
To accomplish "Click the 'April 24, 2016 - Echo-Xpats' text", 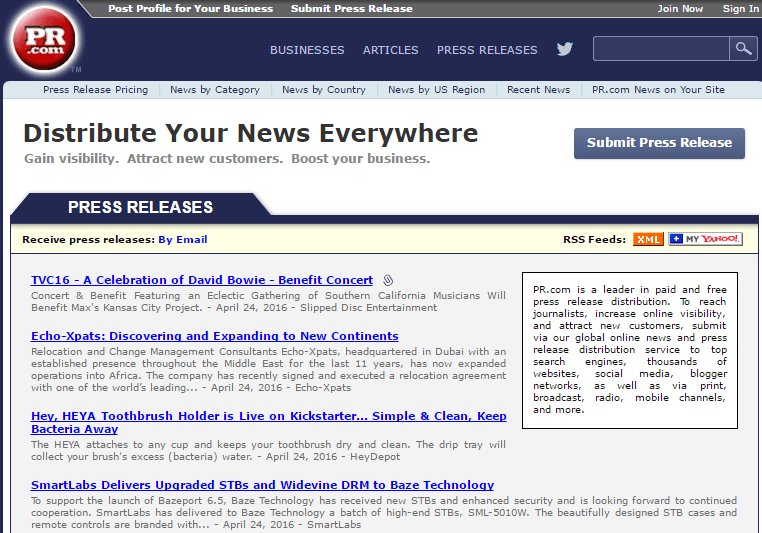I will (281, 388).
